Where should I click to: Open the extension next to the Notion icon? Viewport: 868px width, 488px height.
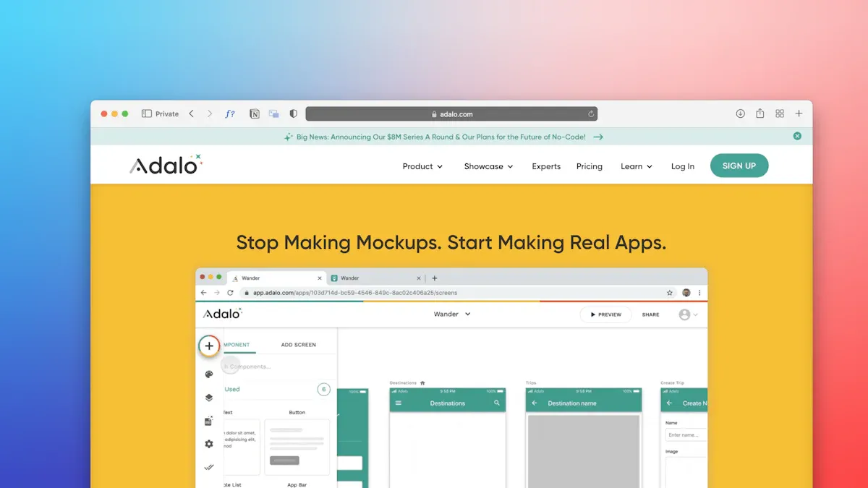click(x=274, y=114)
